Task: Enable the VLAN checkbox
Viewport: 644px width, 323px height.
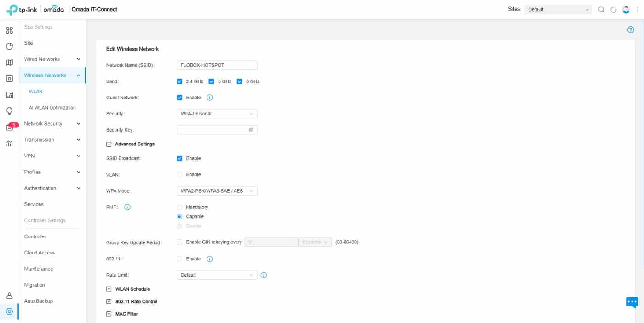Action: [179, 174]
